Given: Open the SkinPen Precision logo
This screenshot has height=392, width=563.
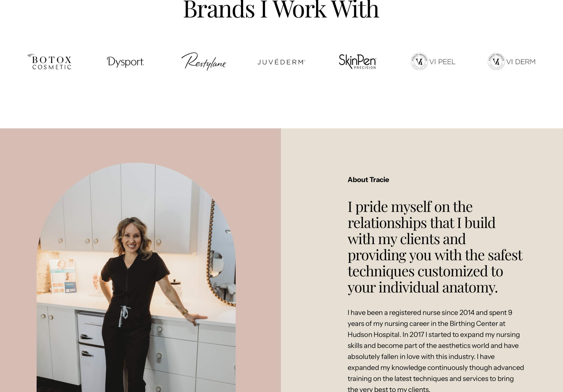Looking at the screenshot, I should point(357,62).
